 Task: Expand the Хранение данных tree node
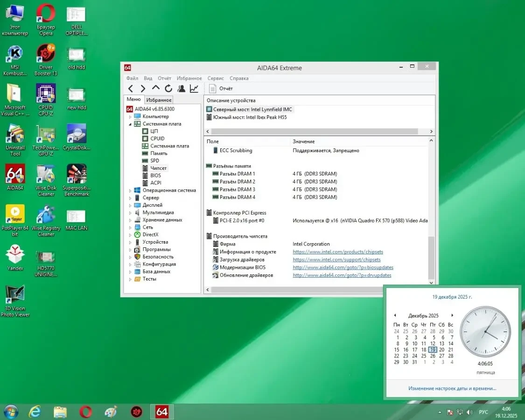130,220
